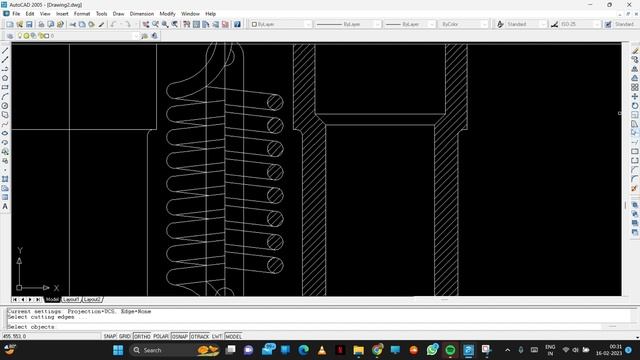Toggle SNAP mode in status bar
The image size is (640, 360).
(109, 336)
